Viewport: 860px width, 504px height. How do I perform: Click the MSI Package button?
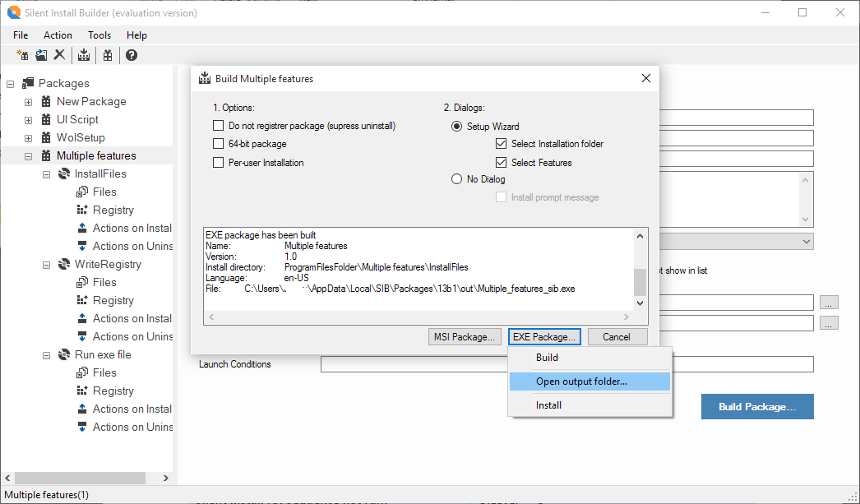tap(465, 337)
